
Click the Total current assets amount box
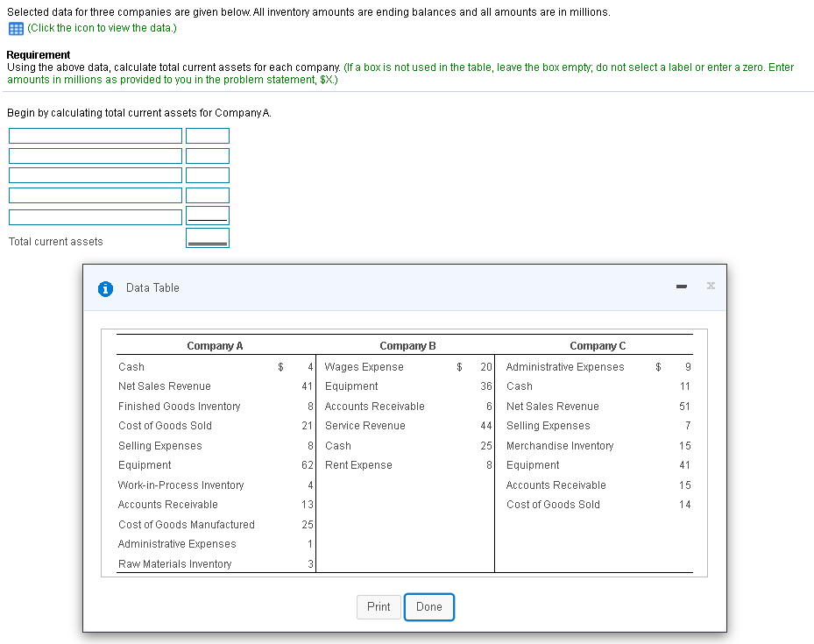coord(207,237)
